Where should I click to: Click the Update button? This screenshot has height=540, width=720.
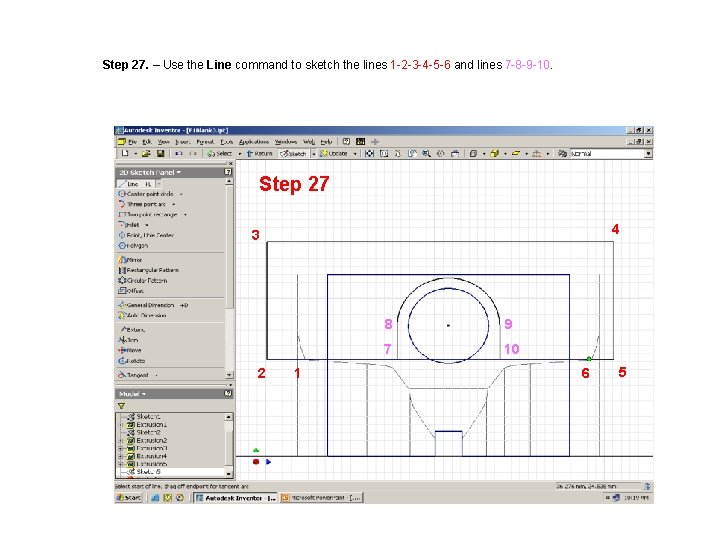[x=334, y=153]
